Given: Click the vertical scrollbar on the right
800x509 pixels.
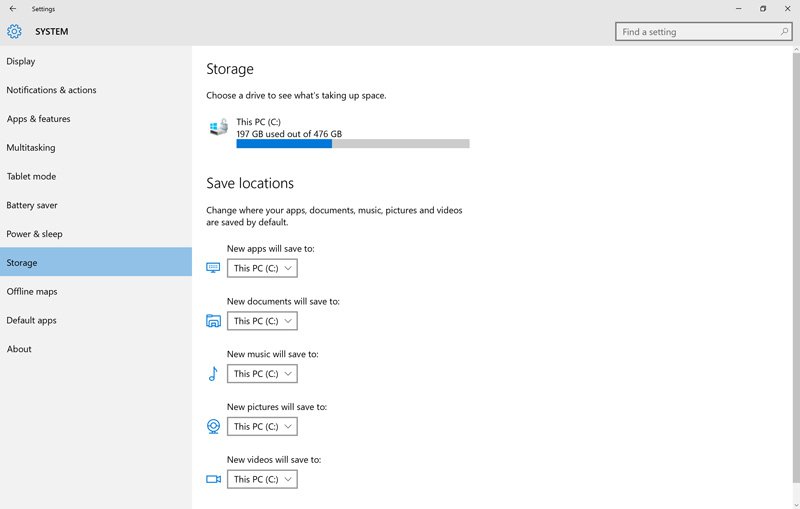Looking at the screenshot, I should click(796, 268).
